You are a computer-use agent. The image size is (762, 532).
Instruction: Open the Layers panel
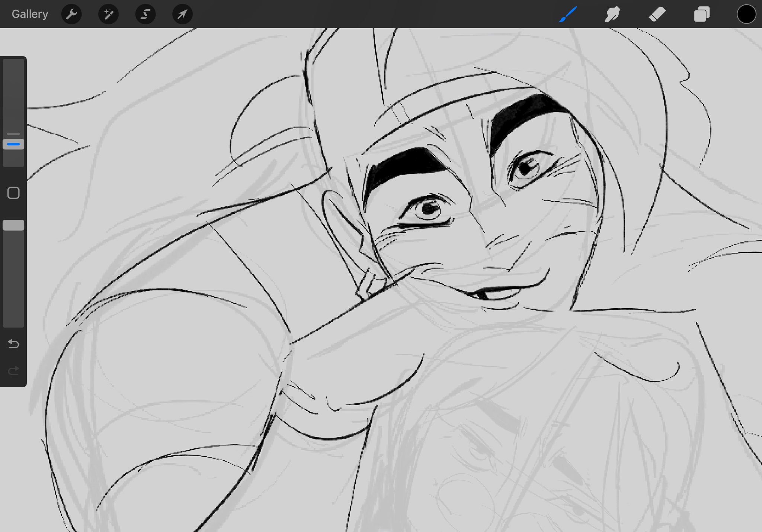pyautogui.click(x=702, y=14)
